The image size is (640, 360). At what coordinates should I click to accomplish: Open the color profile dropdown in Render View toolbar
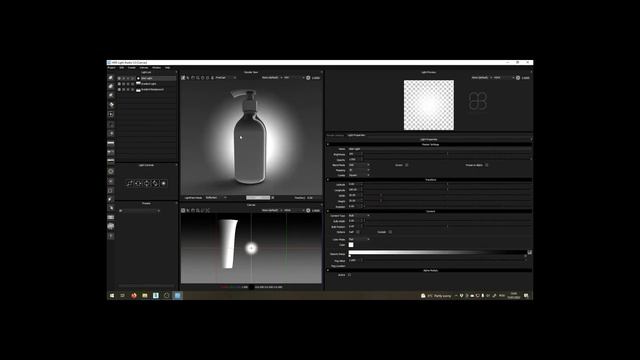[x=294, y=78]
